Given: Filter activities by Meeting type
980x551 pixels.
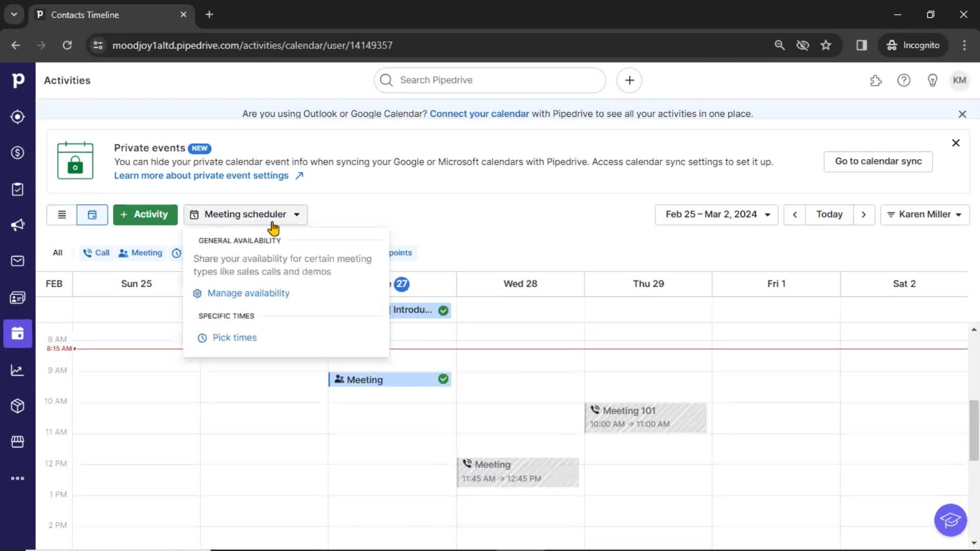Looking at the screenshot, I should 140,253.
